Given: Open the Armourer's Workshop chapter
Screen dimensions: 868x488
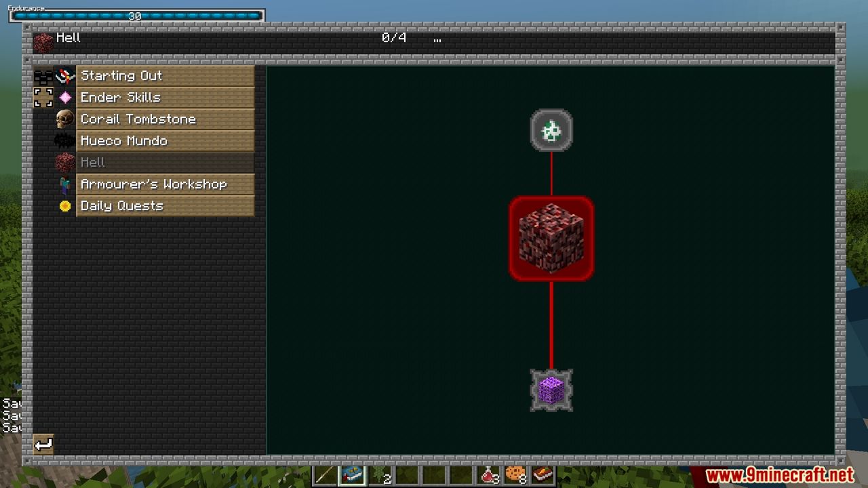Looking at the screenshot, I should (x=165, y=184).
